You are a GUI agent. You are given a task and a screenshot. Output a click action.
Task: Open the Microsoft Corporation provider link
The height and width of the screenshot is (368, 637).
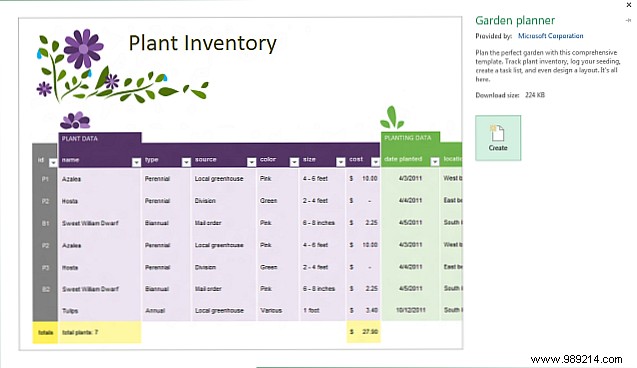point(550,36)
